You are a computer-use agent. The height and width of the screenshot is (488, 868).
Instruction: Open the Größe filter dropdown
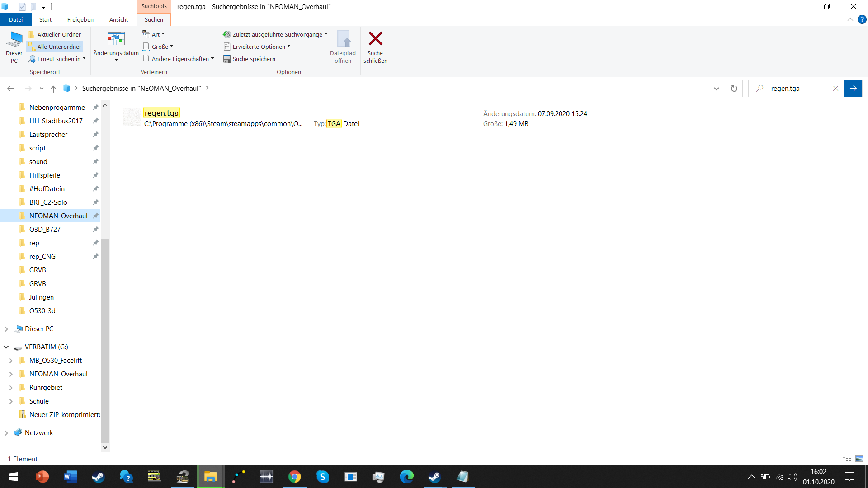click(x=158, y=47)
